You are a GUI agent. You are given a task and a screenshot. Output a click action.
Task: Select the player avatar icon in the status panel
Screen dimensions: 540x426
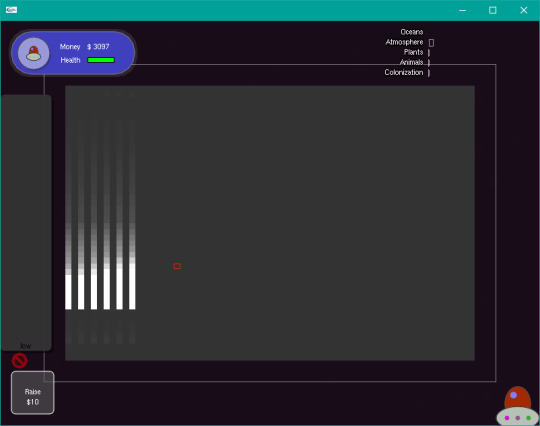coord(34,53)
